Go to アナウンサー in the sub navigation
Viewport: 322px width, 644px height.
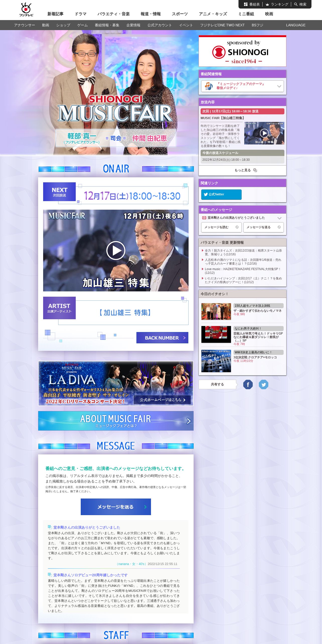25,25
